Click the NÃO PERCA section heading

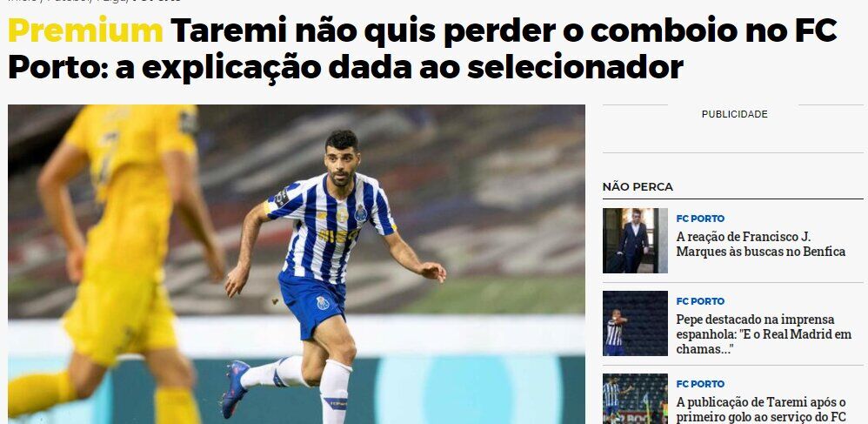tap(638, 187)
